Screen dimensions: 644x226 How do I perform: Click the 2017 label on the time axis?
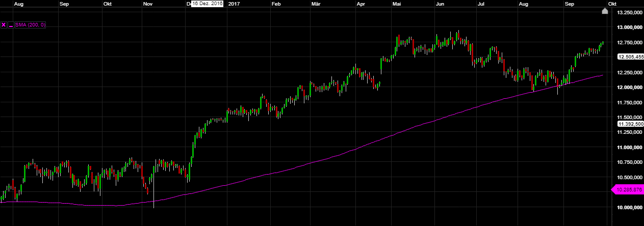pyautogui.click(x=234, y=4)
